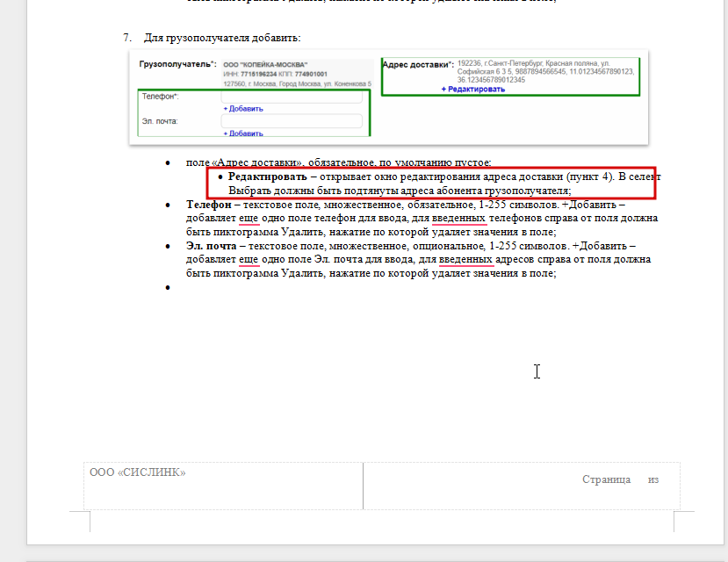Click the bullet line "поле «Адрес доставки»"
Viewport: 728px width, 562px height.
(338, 162)
